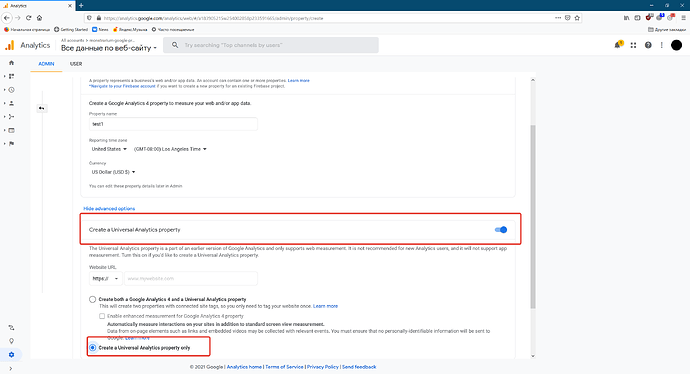Open Learn more link under connected site tags
690x374 pixels.
325,306
